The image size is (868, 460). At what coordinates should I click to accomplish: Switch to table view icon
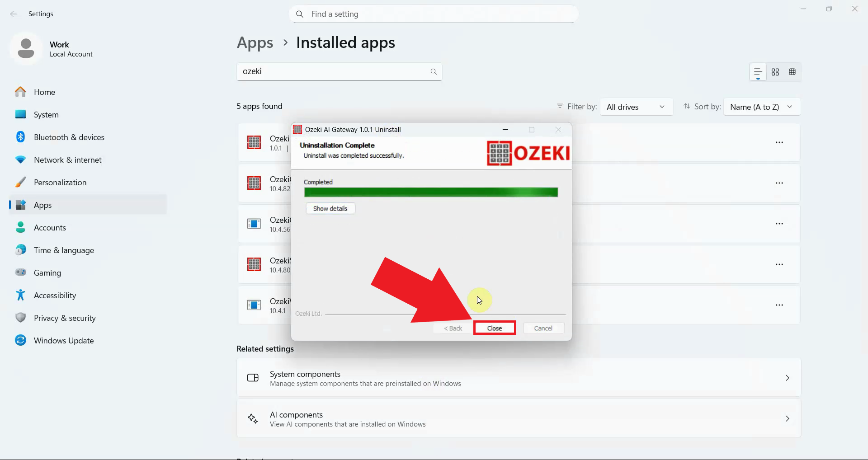792,72
